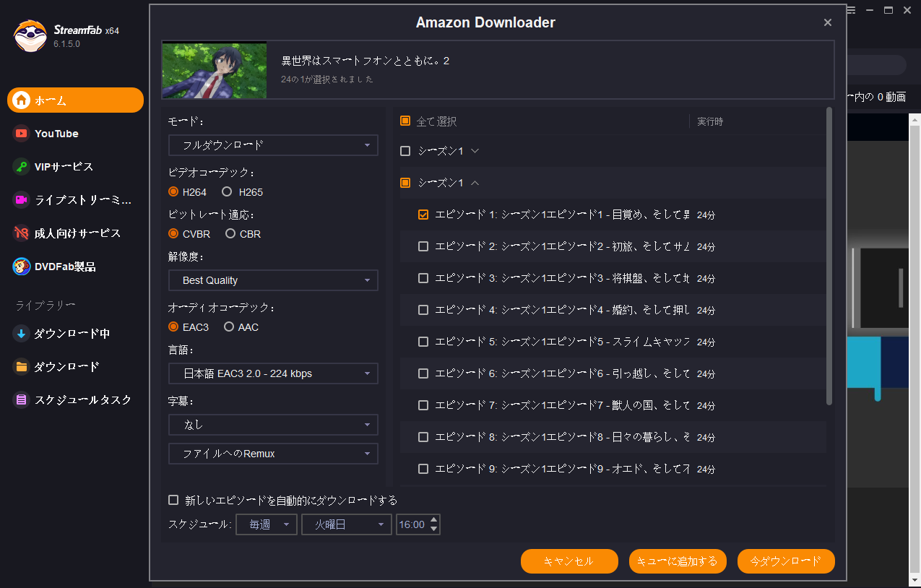Screen dimensions: 921x588
Task: Check the エピソード 9 checkbox
Action: click(423, 469)
